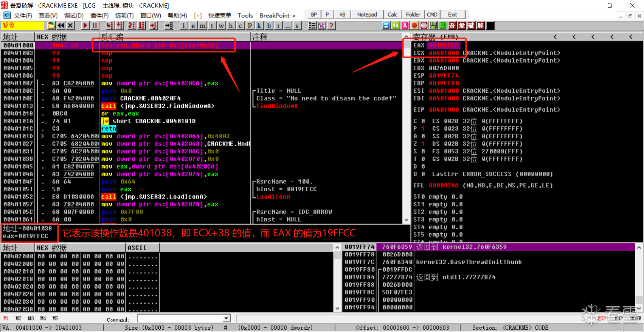Open the 选项(T) menu
This screenshot has height=332, width=644.
[124, 16]
